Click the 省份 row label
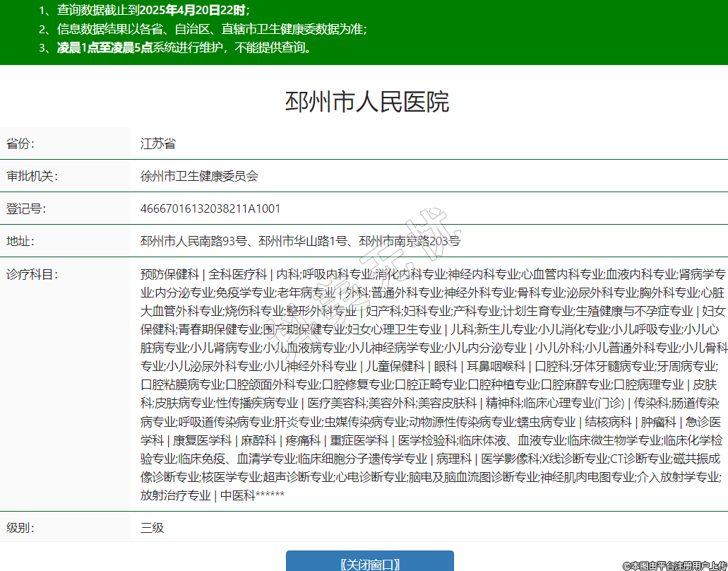Viewport: 728px width, 571px height. coord(20,143)
